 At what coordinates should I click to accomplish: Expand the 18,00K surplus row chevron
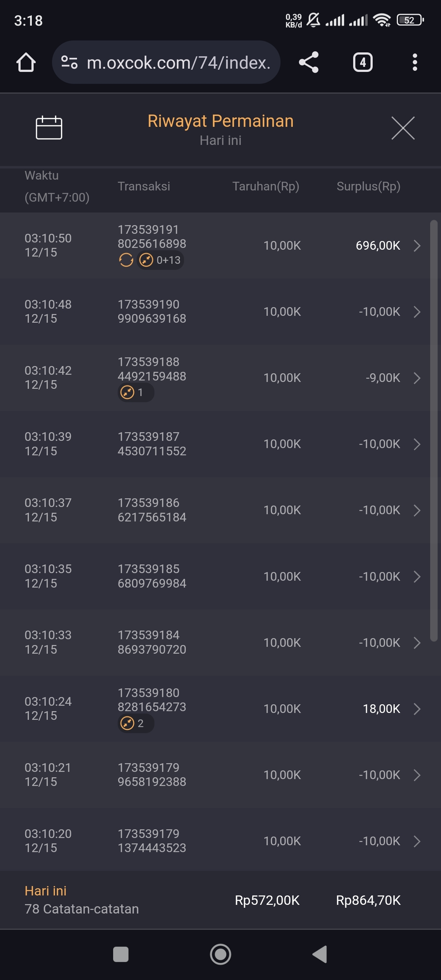[x=417, y=709]
